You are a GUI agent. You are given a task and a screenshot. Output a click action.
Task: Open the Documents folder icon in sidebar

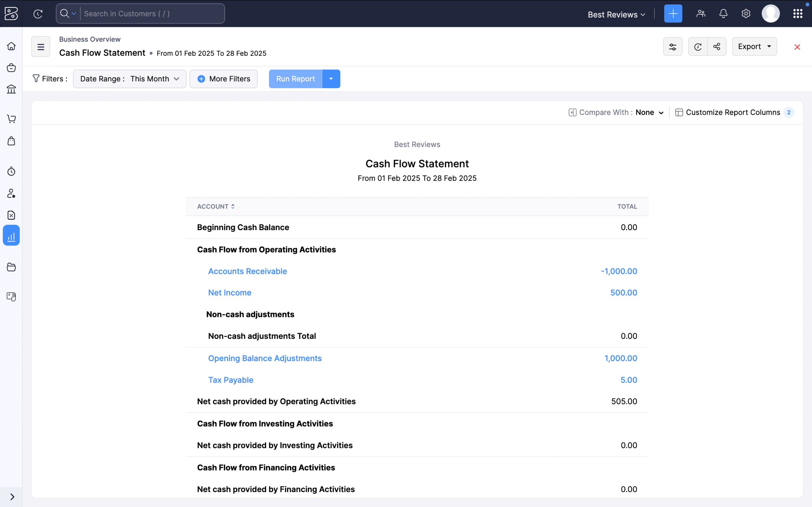click(11, 266)
